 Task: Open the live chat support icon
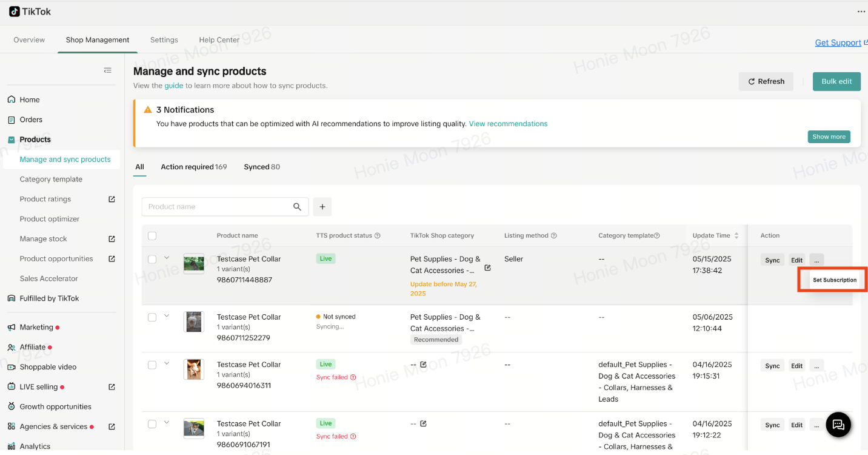pos(838,425)
